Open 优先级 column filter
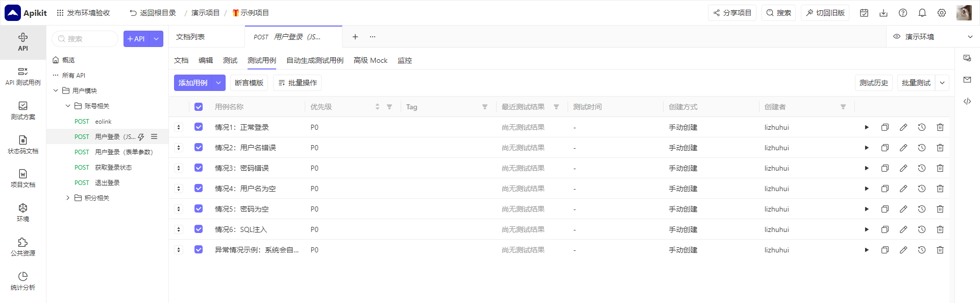 pos(389,107)
